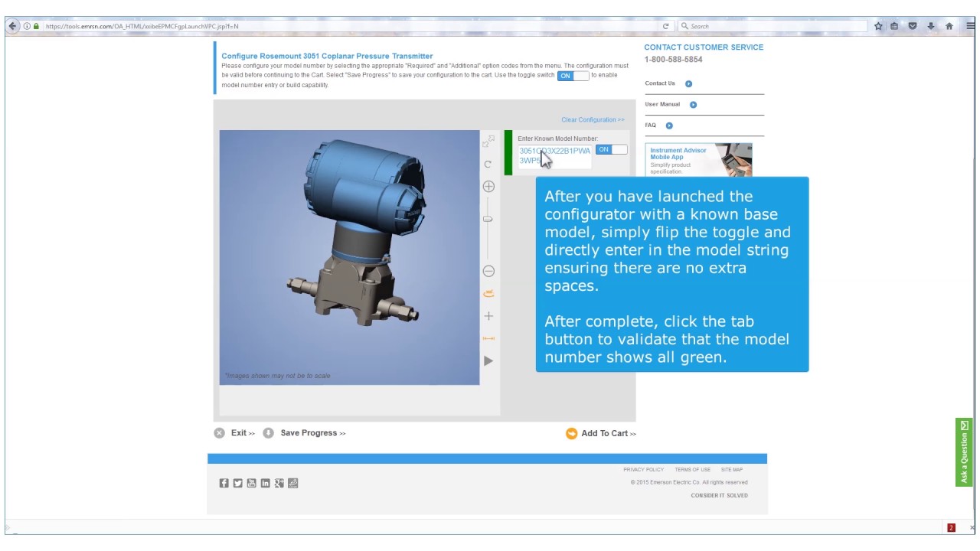Click the zoom slider handle

coord(488,219)
